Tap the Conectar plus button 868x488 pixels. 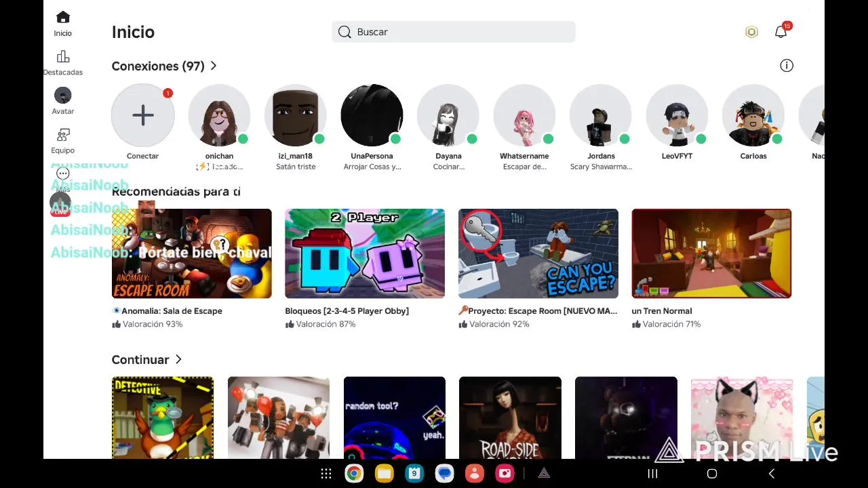(143, 115)
